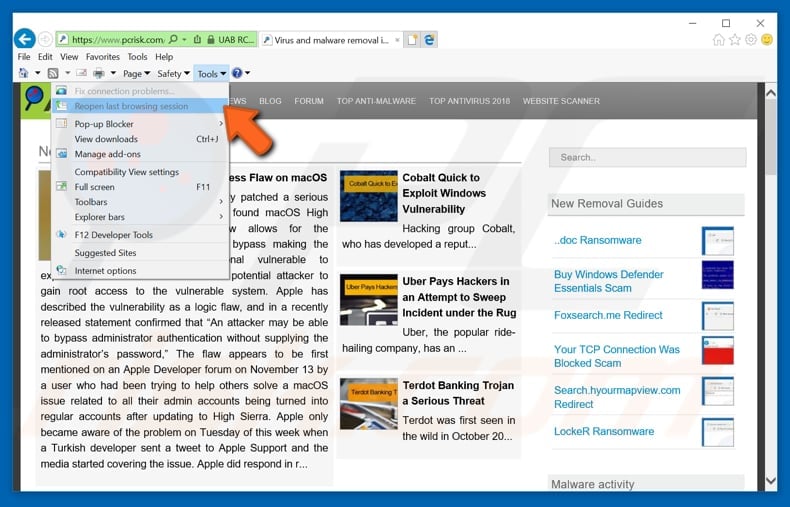Viewport: 790px width, 507px height.
Task: Open the ..doc Ransomware guide link
Action: click(x=598, y=240)
